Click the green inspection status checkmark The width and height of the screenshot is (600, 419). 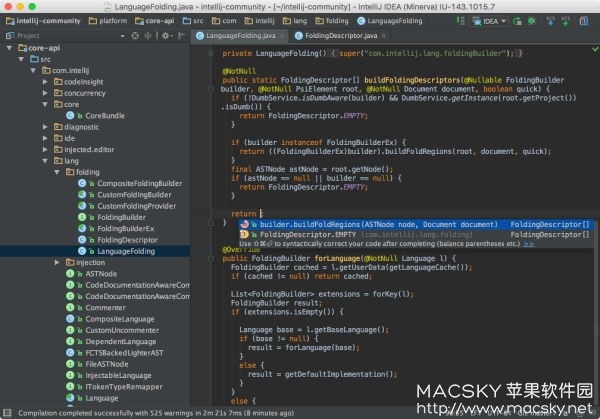coord(595,49)
